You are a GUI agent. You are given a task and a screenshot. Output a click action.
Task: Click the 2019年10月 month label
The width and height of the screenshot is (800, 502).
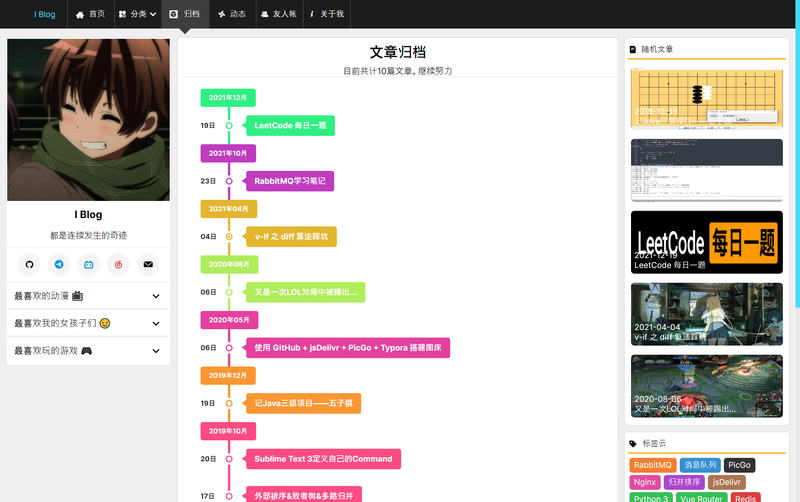228,431
